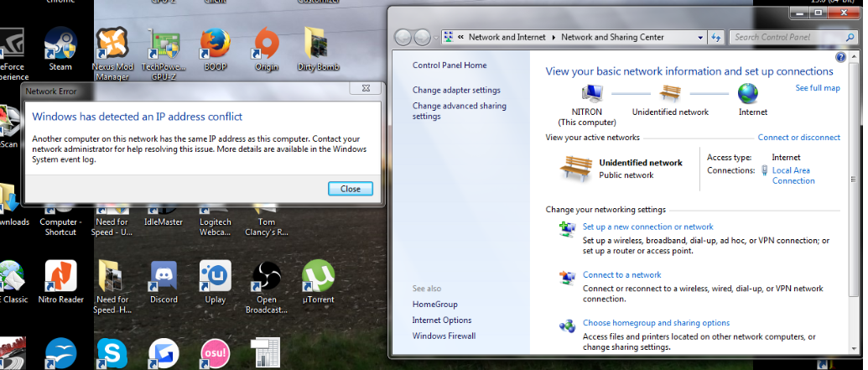Click Network and Internet breadcrumb

pyautogui.click(x=507, y=37)
